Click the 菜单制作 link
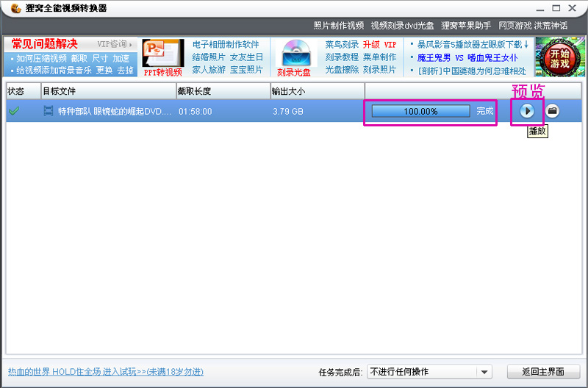Screen dimensions: 588x388 (379, 57)
